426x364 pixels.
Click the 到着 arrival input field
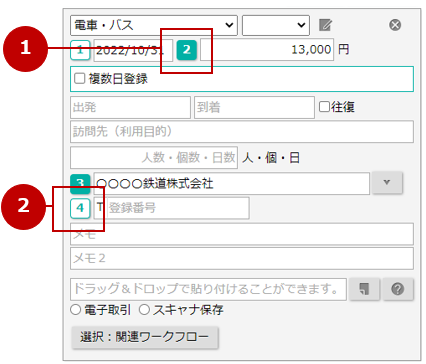point(254,107)
